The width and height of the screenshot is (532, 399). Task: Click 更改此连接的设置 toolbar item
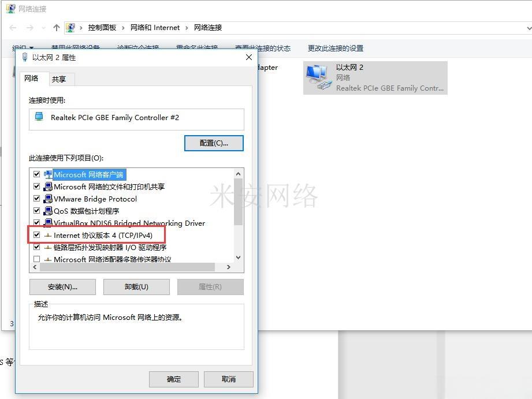click(x=335, y=48)
